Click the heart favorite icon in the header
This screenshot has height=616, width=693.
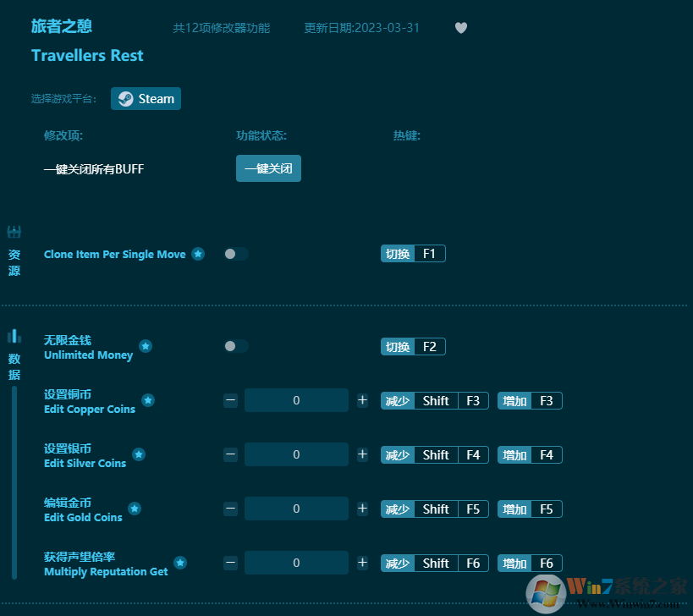pyautogui.click(x=461, y=27)
